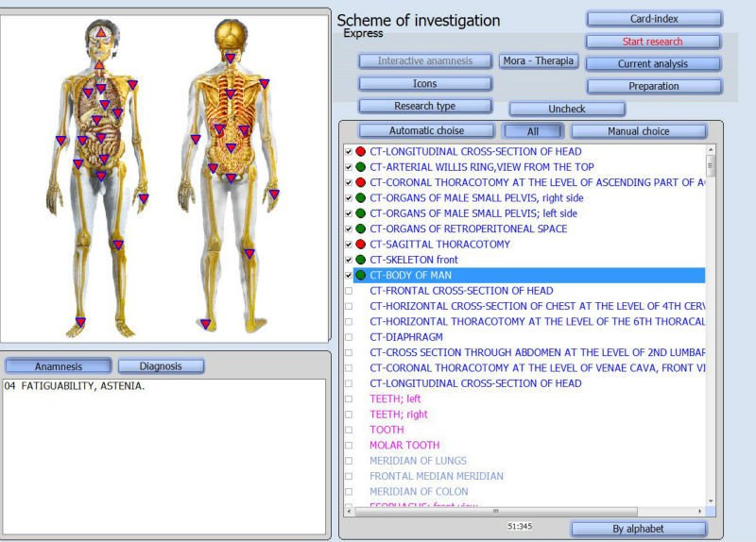Click green dot next to Arterial Willis Ring
Viewport: 756px width, 542px height.
point(360,167)
